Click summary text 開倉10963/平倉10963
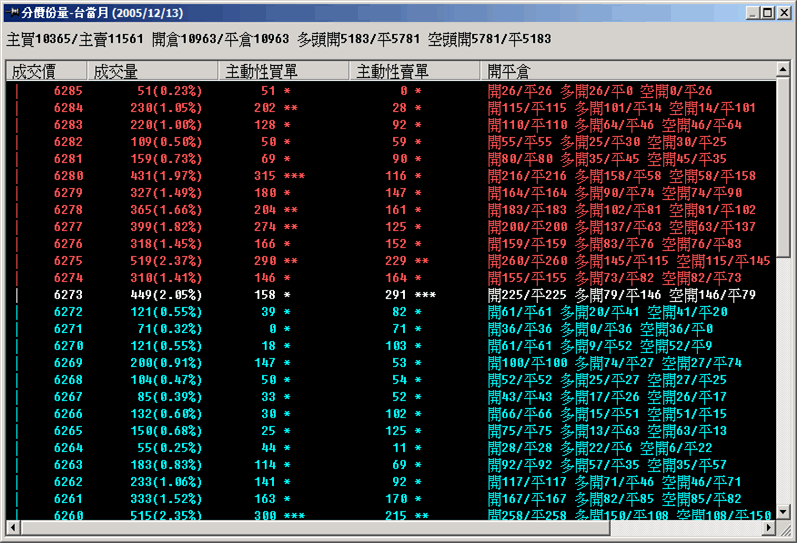Viewport: 797px width, 543px height. click(x=221, y=39)
